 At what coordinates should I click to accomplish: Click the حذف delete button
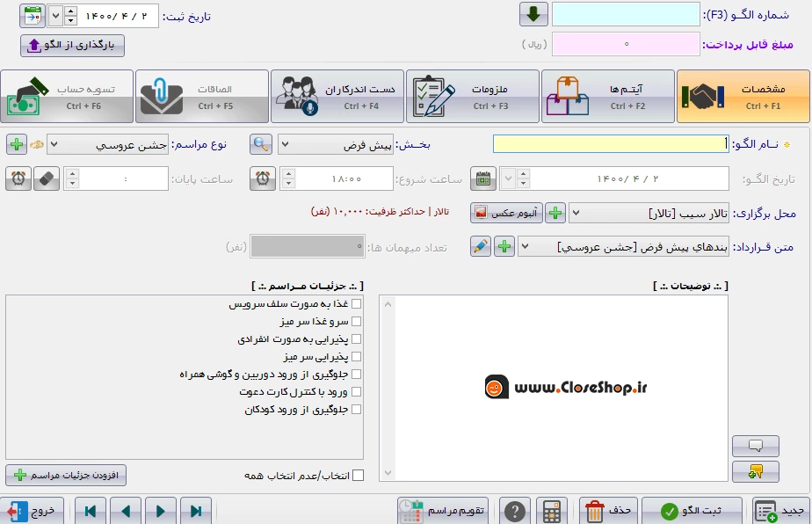[x=608, y=511]
